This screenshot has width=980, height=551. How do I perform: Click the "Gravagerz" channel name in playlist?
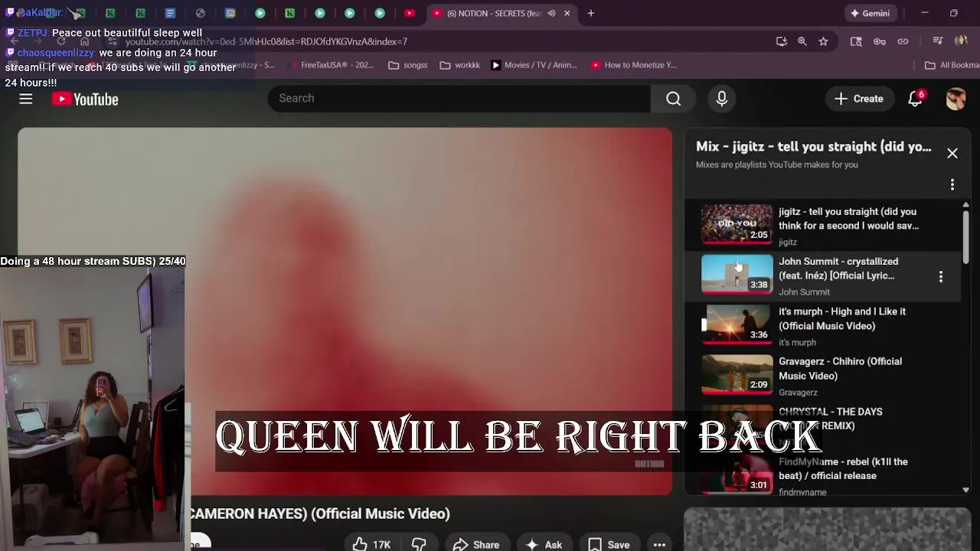point(798,393)
